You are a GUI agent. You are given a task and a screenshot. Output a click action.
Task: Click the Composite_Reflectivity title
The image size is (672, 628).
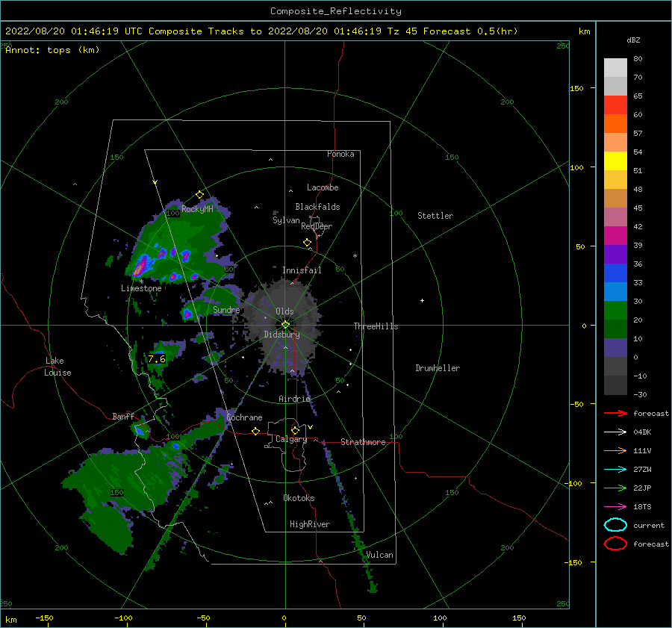click(336, 11)
